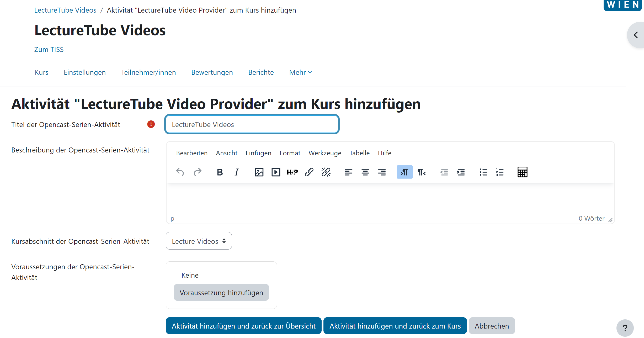Image resolution: width=644 pixels, height=338 pixels.
Task: Click Voraussetzung hinzufügen button
Action: click(x=221, y=292)
